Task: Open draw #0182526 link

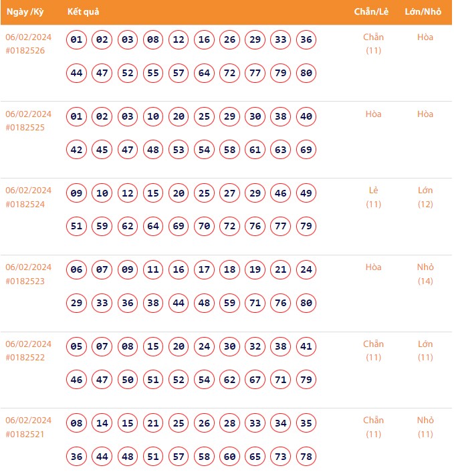Action: (x=25, y=50)
